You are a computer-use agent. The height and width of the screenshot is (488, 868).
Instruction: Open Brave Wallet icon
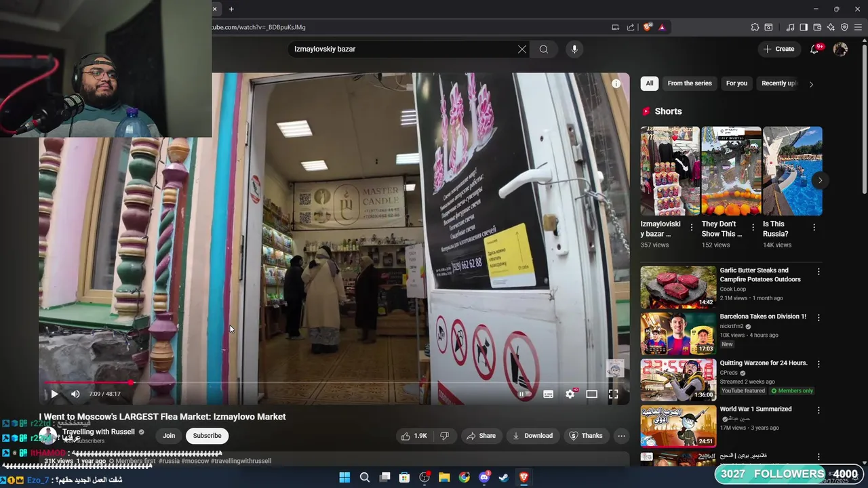[817, 27]
